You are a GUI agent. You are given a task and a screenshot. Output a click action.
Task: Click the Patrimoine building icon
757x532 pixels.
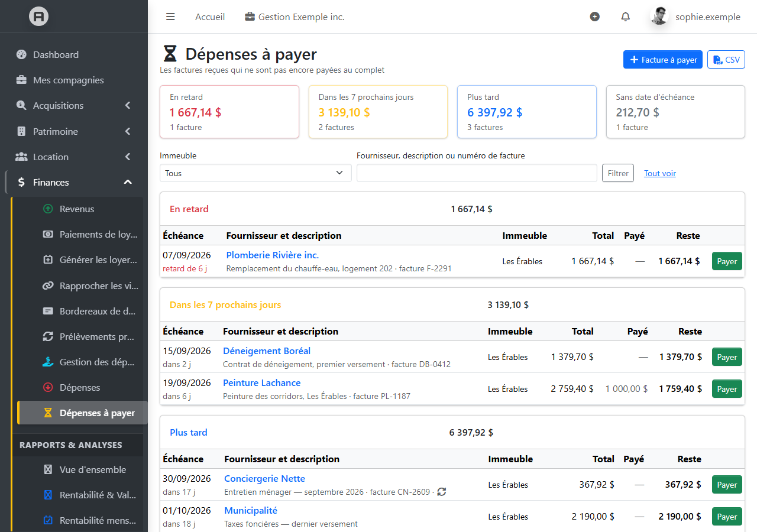(x=21, y=131)
